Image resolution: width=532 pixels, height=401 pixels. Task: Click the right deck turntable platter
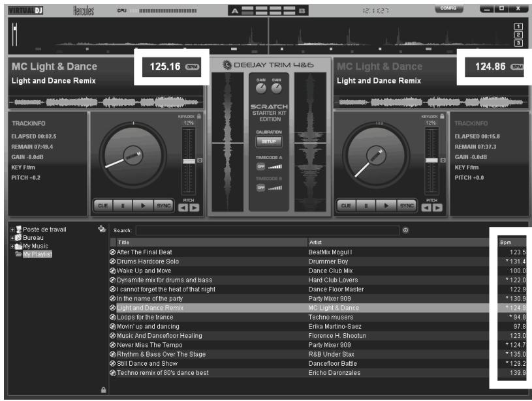pos(376,155)
